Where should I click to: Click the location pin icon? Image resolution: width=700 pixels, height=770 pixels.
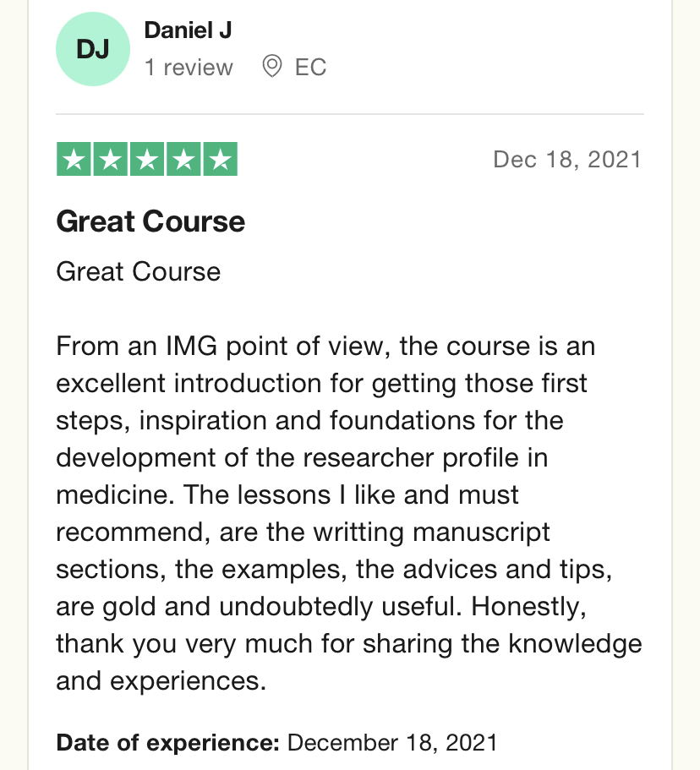coord(271,66)
